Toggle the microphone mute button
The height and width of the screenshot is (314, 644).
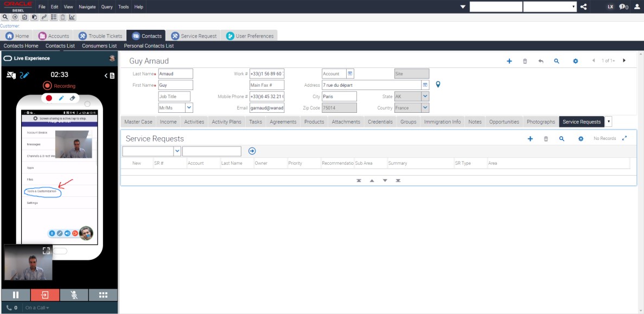[74, 294]
